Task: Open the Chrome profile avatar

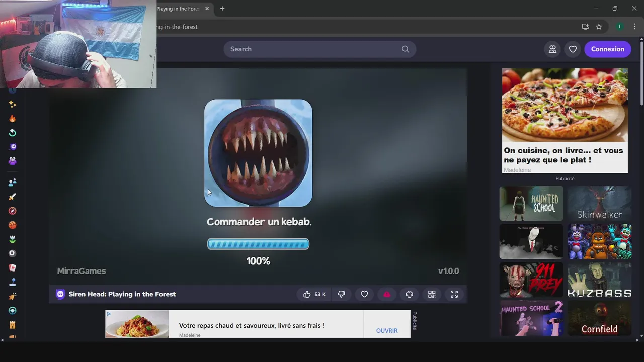Action: (620, 27)
